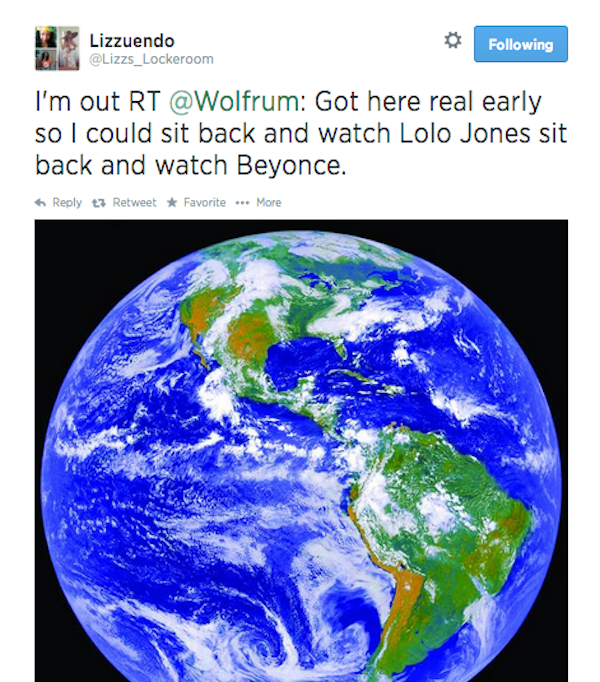The height and width of the screenshot is (682, 600).
Task: Open the attached Earth photo
Action: click(301, 450)
